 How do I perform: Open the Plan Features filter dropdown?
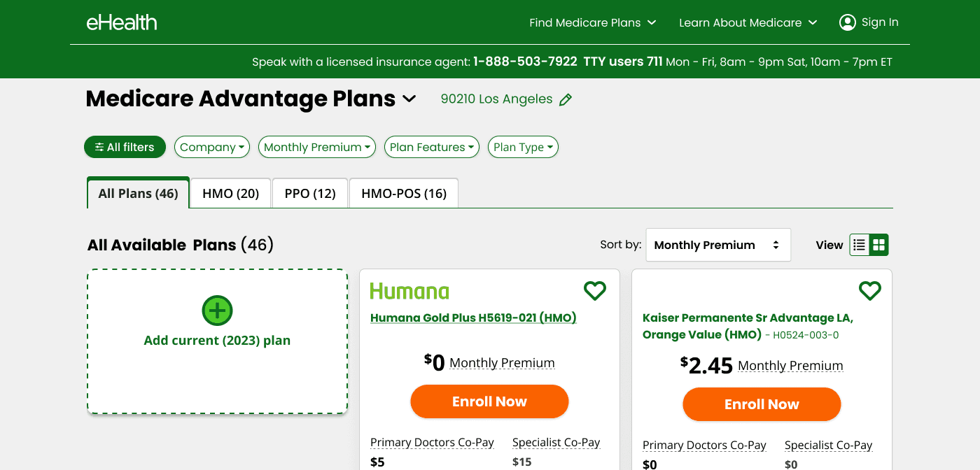coord(432,147)
